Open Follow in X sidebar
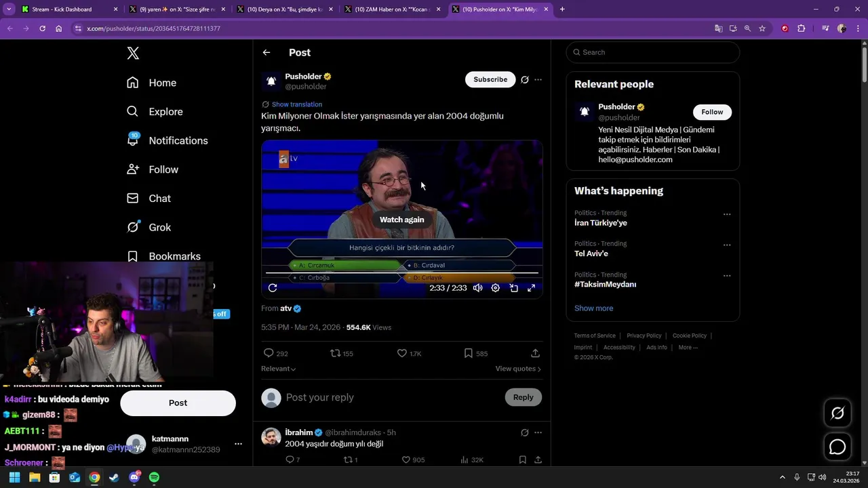 point(153,169)
